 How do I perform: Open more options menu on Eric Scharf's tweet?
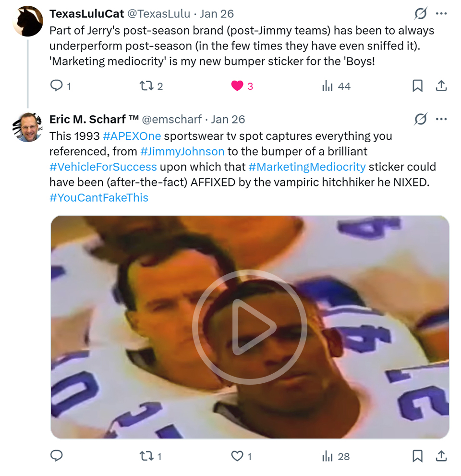click(x=441, y=119)
